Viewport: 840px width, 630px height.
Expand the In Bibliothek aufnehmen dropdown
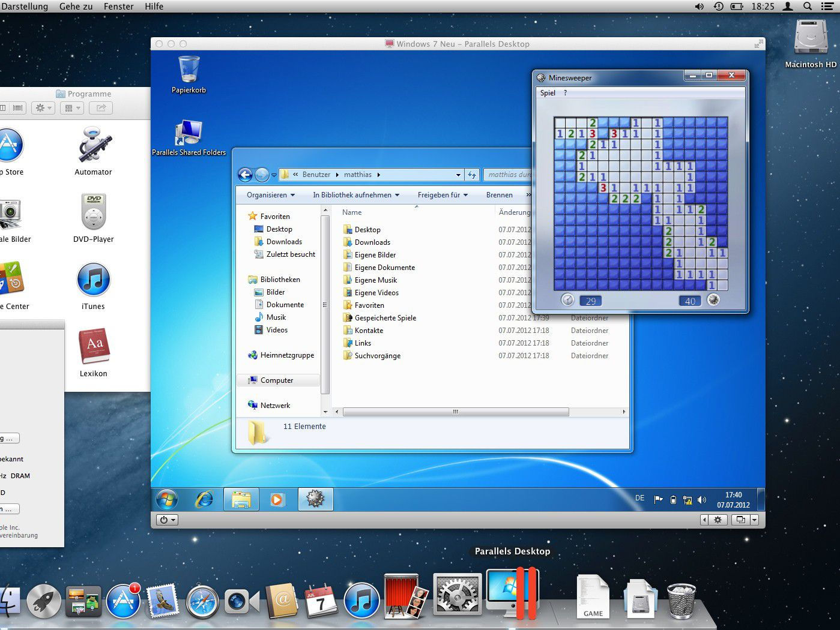356,195
